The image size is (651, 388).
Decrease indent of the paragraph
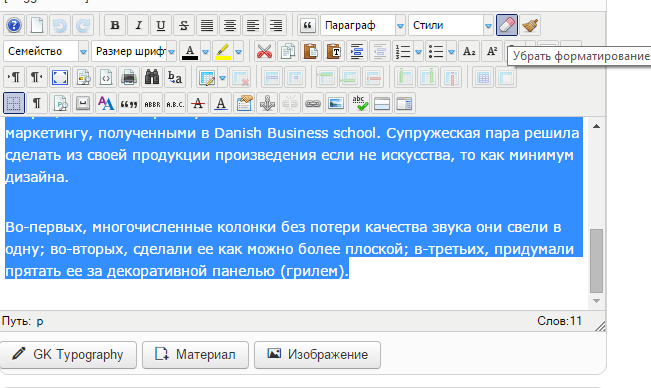tap(380, 51)
